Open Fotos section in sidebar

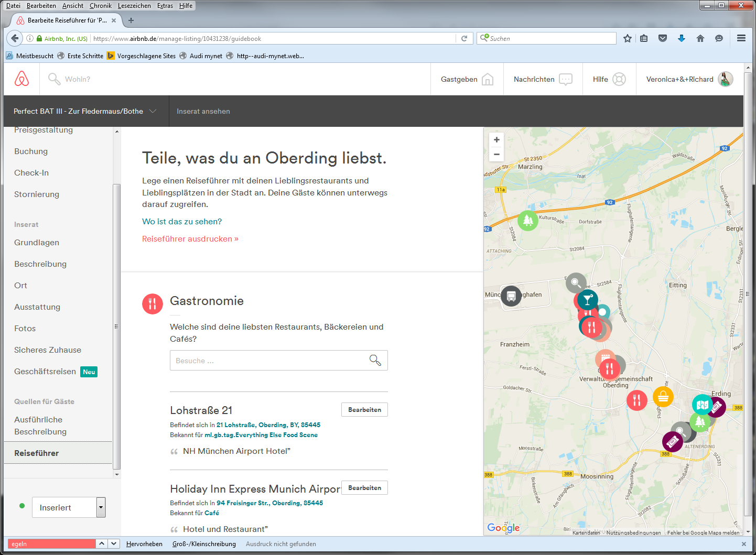click(x=25, y=328)
